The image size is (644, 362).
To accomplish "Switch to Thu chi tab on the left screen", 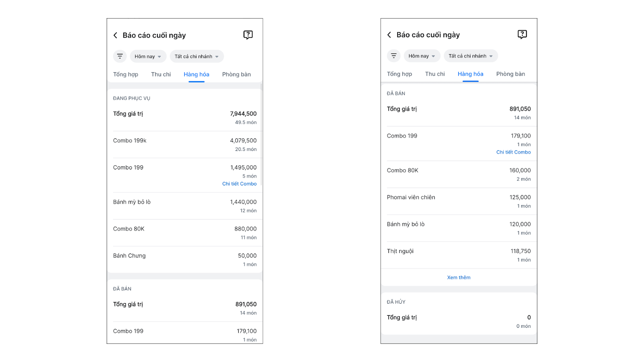I will coord(161,74).
